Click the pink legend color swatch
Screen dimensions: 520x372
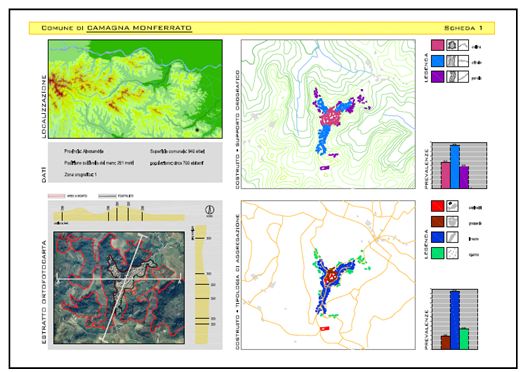pos(438,45)
